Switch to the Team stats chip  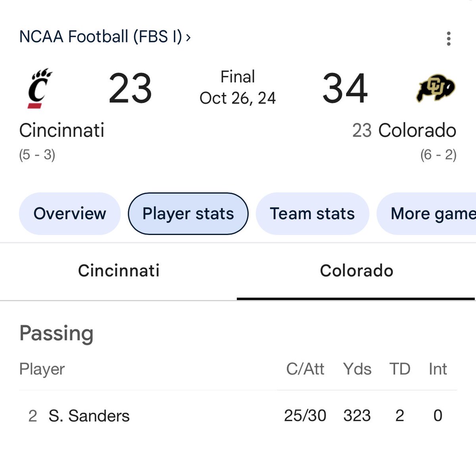tap(313, 214)
